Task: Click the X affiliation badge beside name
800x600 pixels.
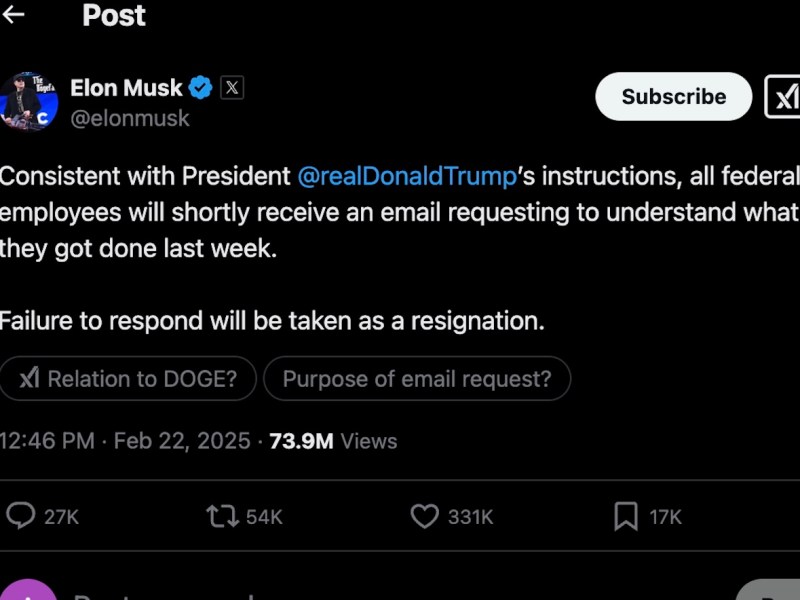Action: [x=232, y=88]
